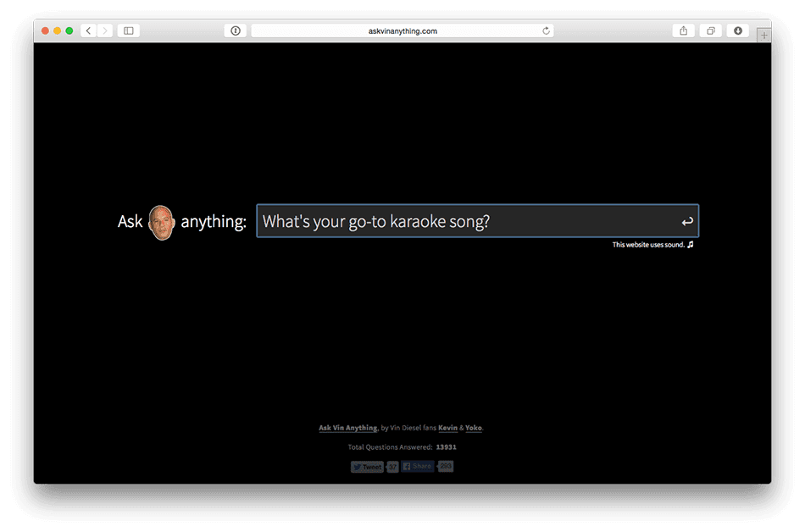
Task: Reload the page using the refresh icon
Action: 546,30
